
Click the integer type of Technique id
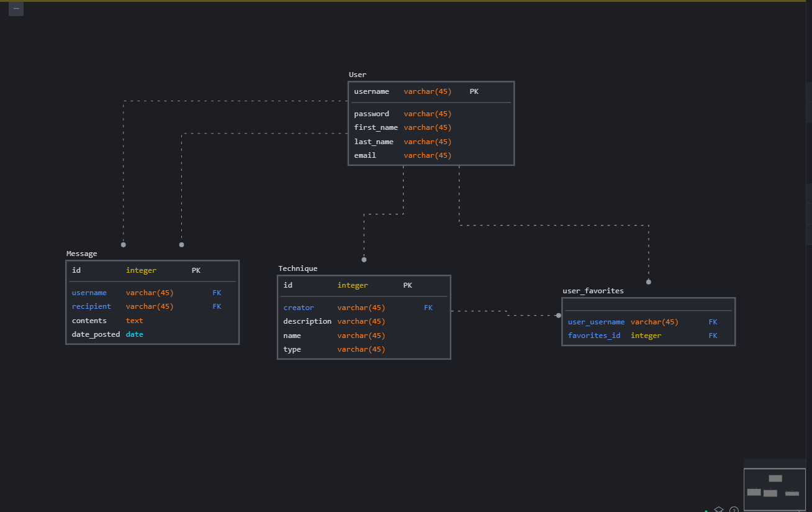tap(353, 285)
